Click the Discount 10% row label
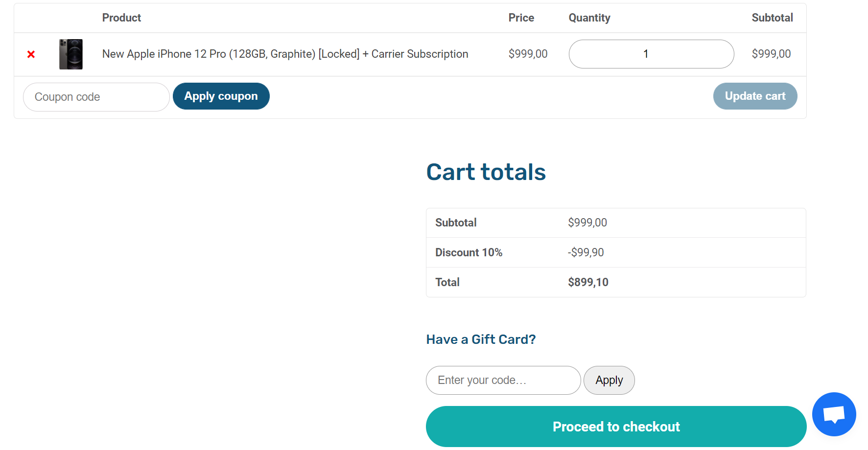 click(469, 252)
